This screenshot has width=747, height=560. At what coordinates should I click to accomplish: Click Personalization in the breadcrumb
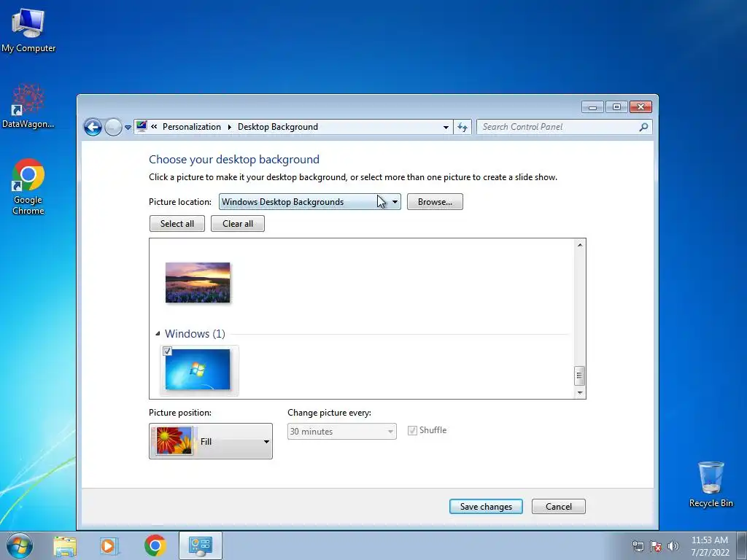192,127
